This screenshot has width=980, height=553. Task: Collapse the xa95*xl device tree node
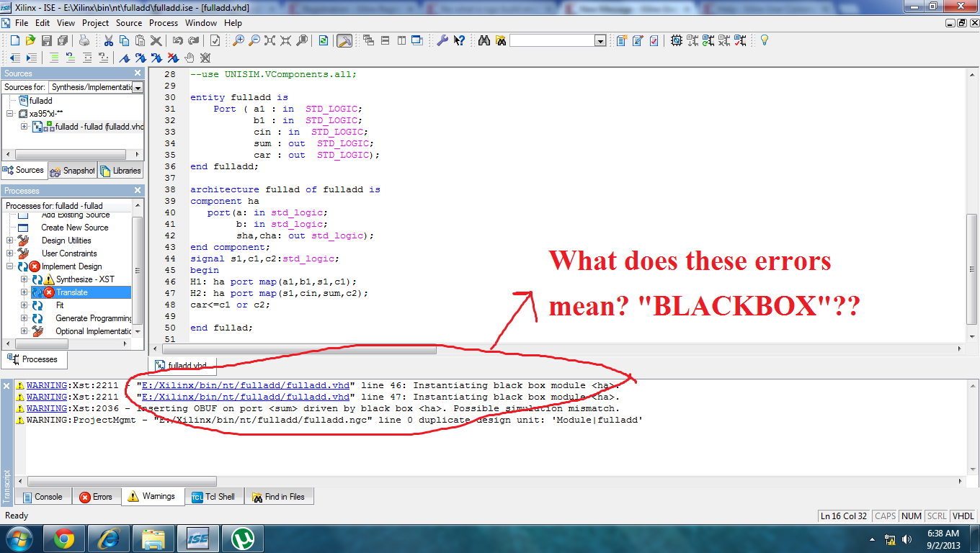[9, 114]
